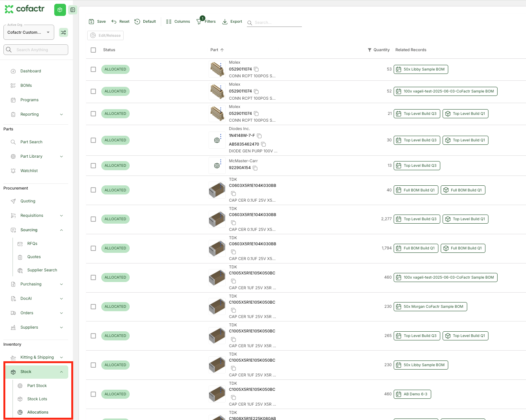
Task: Click the green cube icon beside the logo
Action: click(x=60, y=10)
